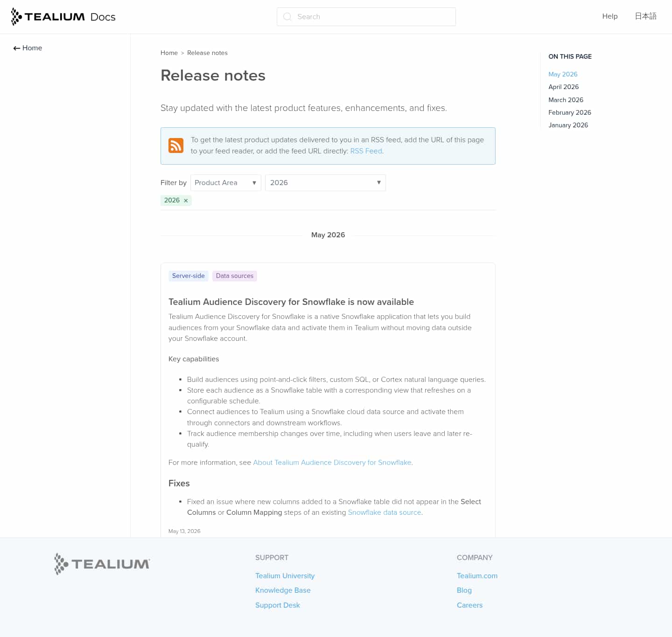The width and height of the screenshot is (672, 637).
Task: Click the Server-side tag
Action: tap(189, 276)
